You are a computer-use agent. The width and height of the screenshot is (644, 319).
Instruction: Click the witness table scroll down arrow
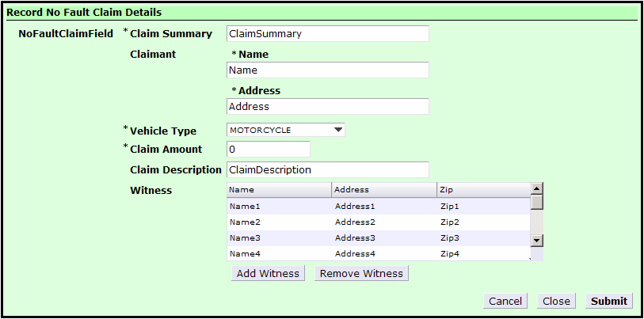point(537,241)
